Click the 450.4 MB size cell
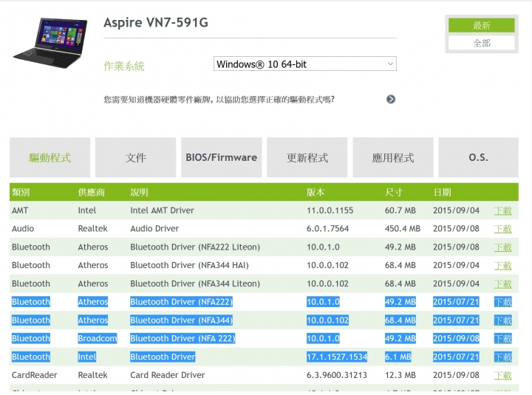The width and height of the screenshot is (532, 395). click(x=403, y=229)
